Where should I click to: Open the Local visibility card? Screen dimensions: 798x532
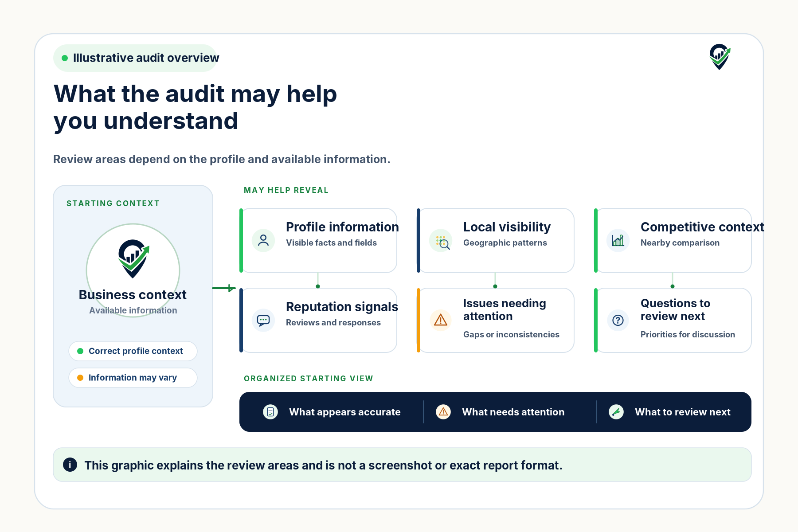point(495,240)
